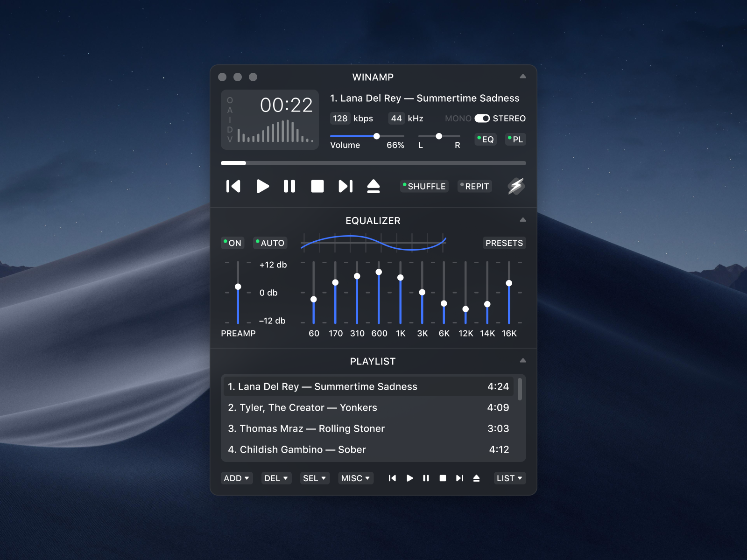Click the Volume slider handle

(x=376, y=136)
